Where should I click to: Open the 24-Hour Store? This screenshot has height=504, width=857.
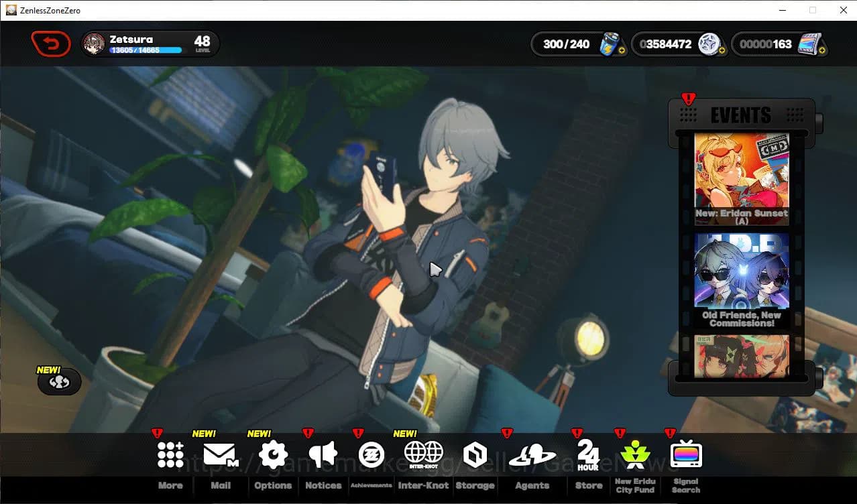(x=587, y=454)
